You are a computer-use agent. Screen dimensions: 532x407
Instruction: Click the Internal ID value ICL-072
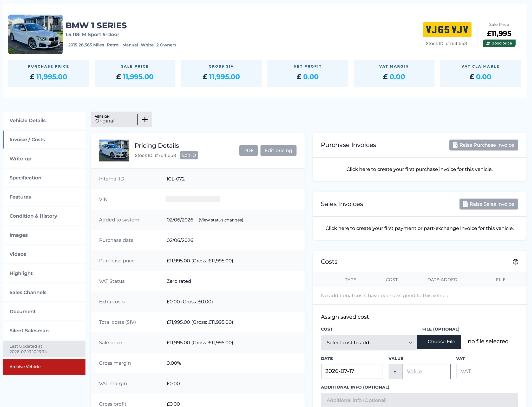pos(176,179)
